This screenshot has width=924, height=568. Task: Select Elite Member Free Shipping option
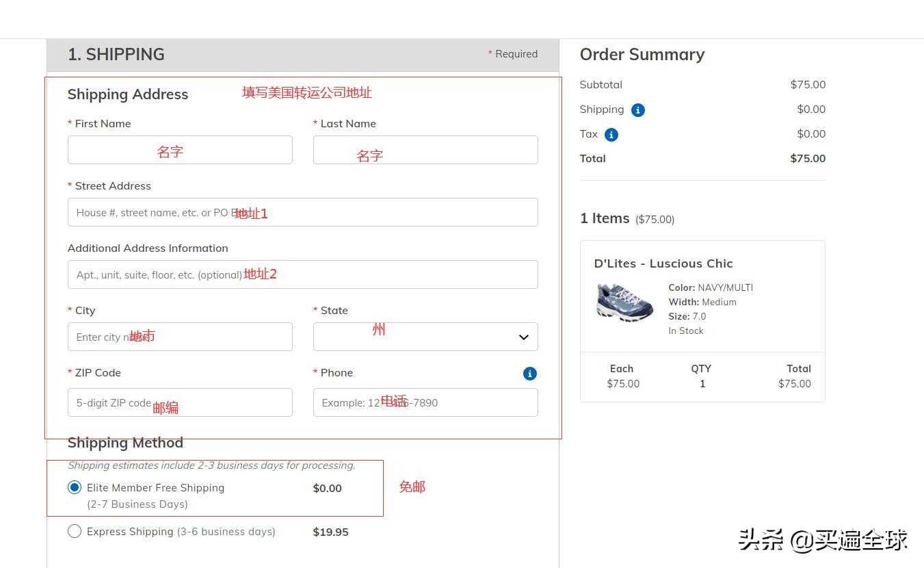pyautogui.click(x=75, y=487)
